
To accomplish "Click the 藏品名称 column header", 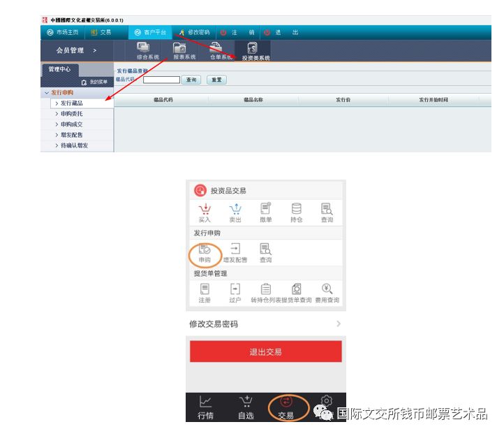I will coord(253,100).
